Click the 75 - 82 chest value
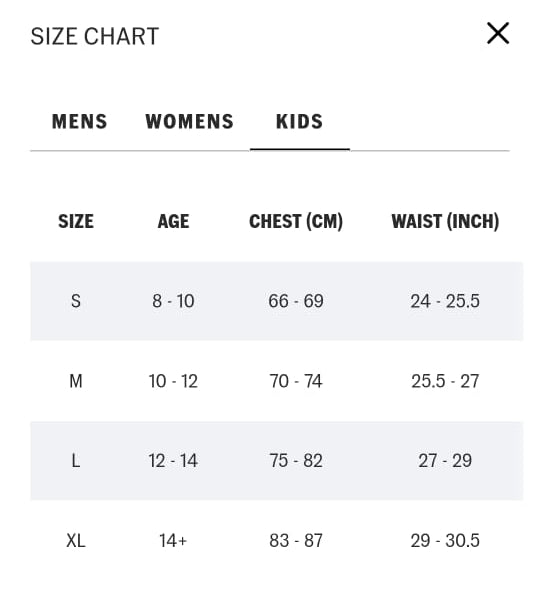 pyautogui.click(x=296, y=461)
